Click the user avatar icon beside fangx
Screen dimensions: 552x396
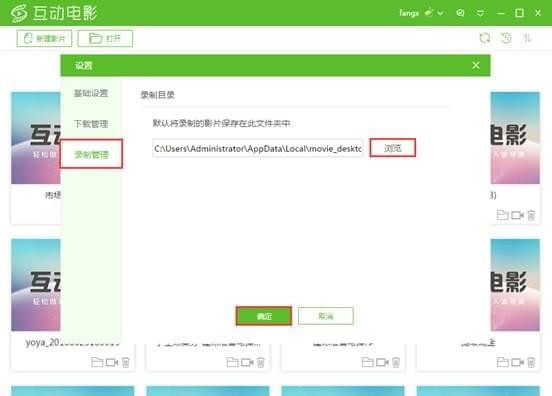point(429,13)
